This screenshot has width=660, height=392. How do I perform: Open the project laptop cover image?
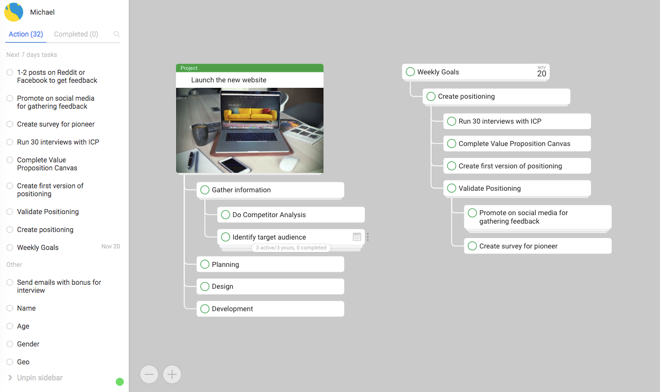coord(250,130)
